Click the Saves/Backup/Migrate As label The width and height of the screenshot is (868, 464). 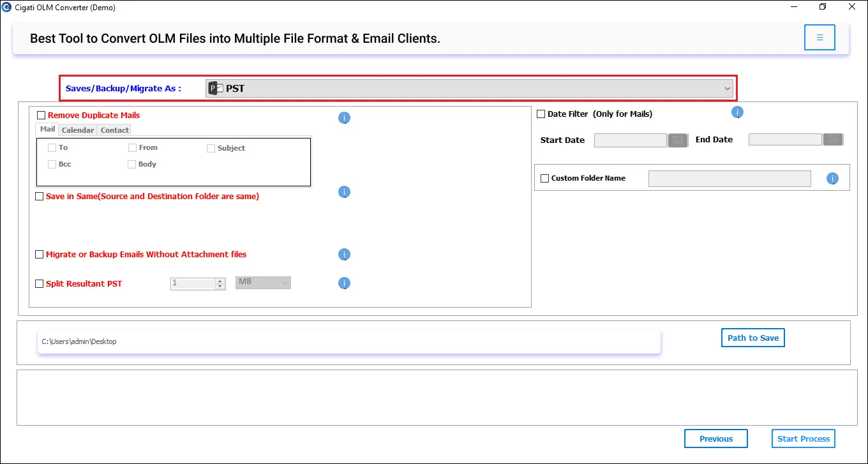coord(123,89)
